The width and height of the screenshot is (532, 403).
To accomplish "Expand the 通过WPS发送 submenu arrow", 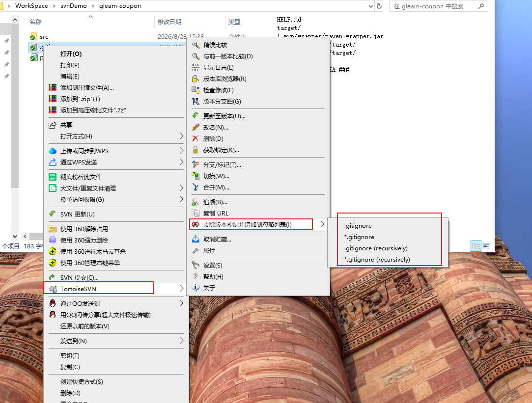I will tap(181, 162).
